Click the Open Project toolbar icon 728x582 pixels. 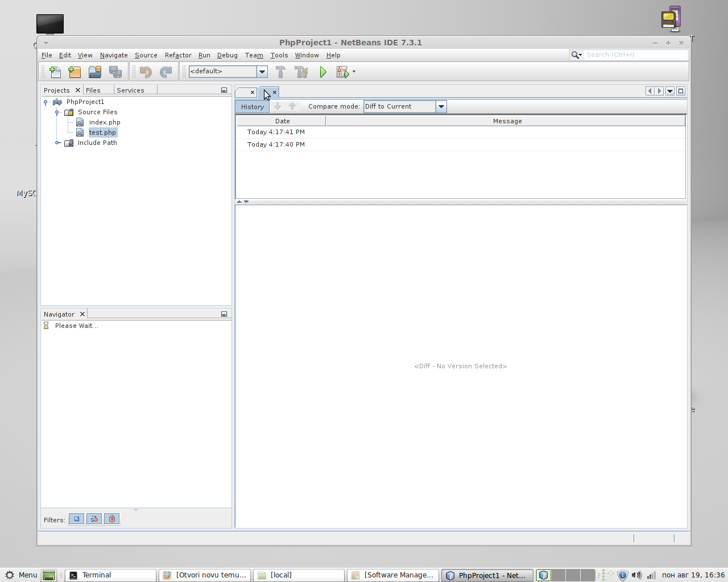(95, 72)
